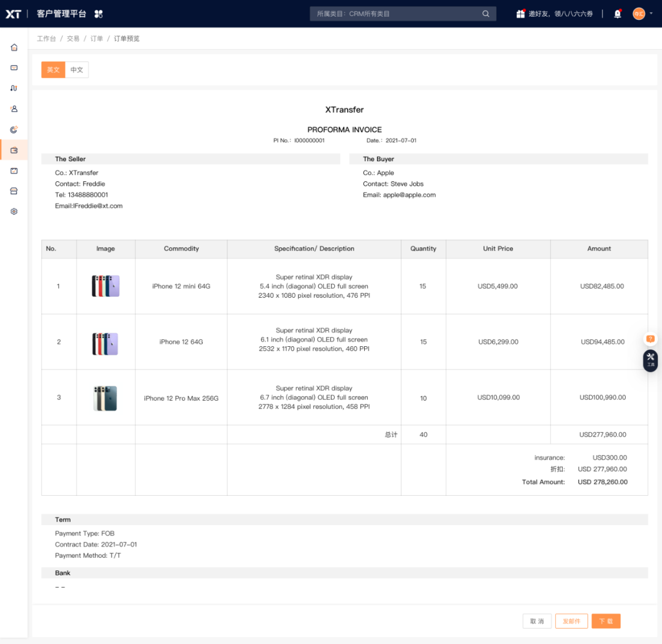Click insurance value USD300.00

(x=610, y=458)
